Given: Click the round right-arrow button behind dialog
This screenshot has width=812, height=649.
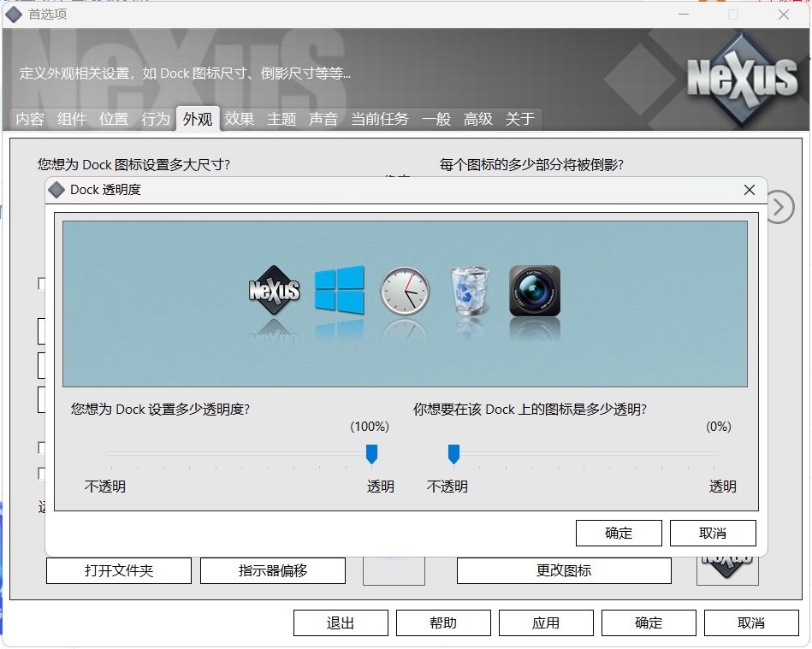Looking at the screenshot, I should 780,207.
